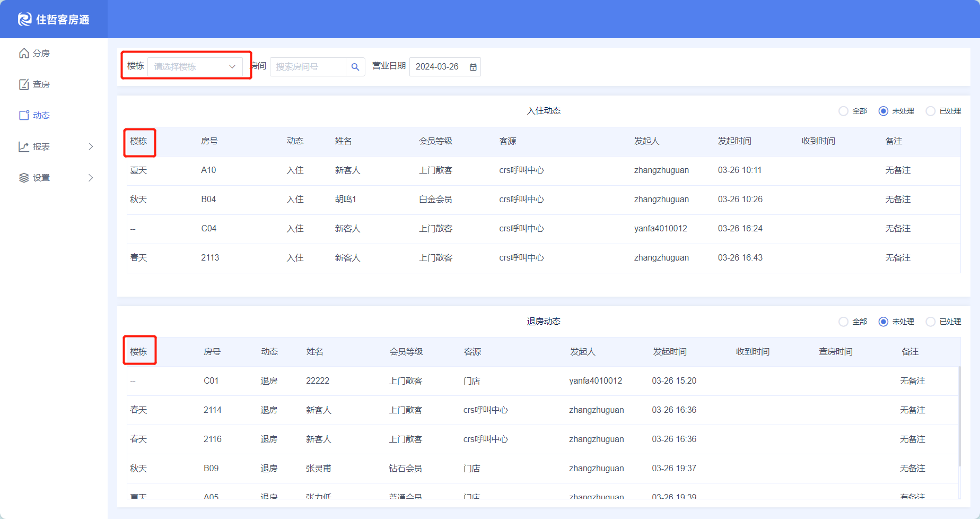Select 全部 radio in 入住动态
This screenshot has height=519, width=980.
[843, 111]
